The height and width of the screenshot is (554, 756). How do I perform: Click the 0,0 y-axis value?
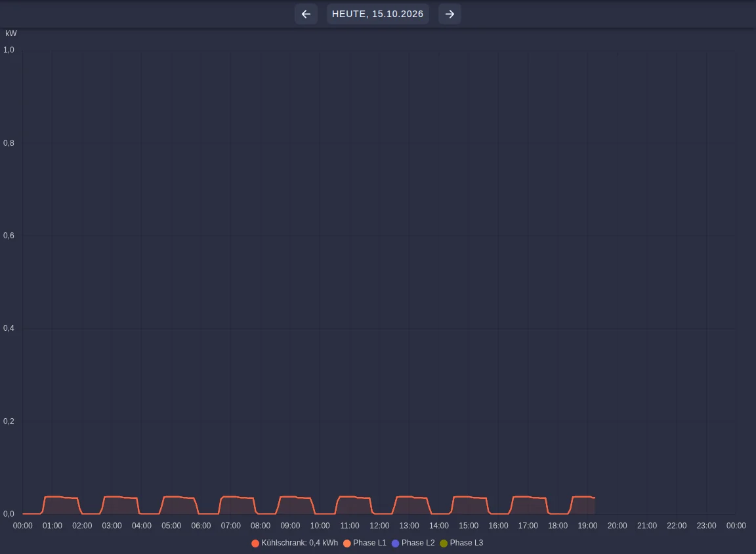click(x=9, y=513)
